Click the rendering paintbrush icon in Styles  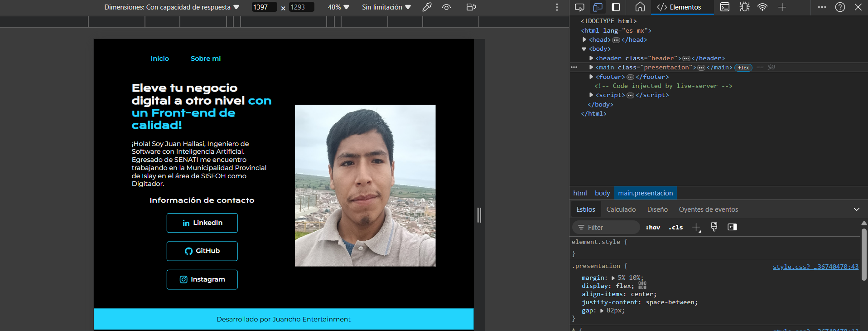714,227
